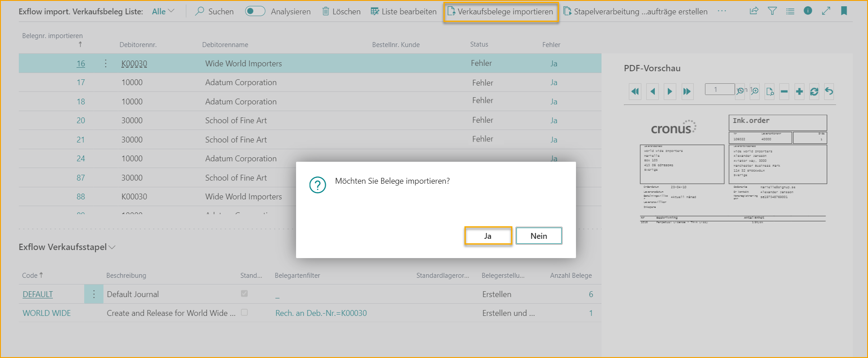Click Verkaufsbelege importieren action
Viewport: 868px width, 358px height.
click(x=501, y=12)
